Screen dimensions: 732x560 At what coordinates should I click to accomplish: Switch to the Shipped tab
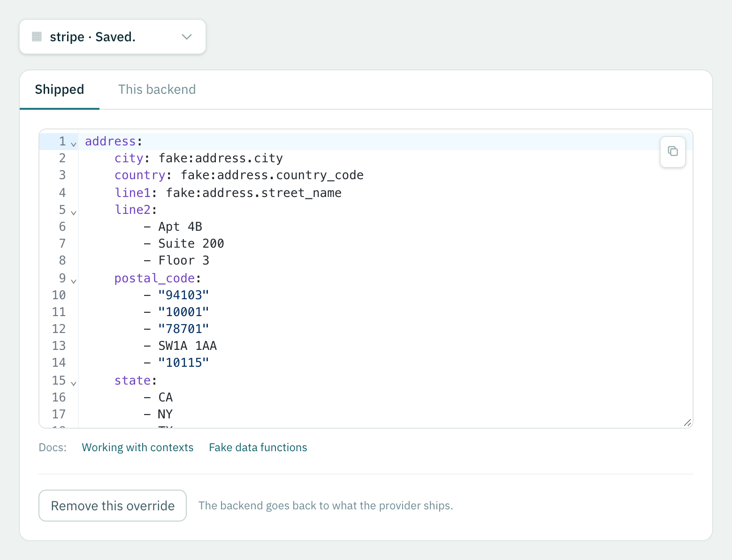pos(60,90)
